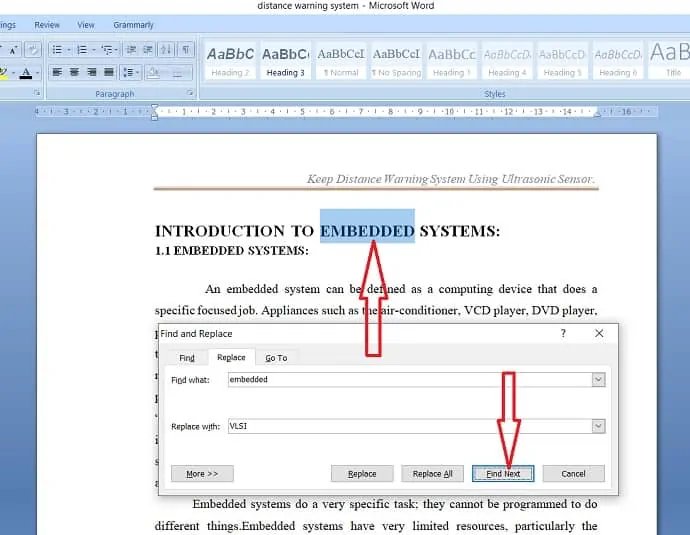Apply bulleted list formatting

tap(57, 50)
